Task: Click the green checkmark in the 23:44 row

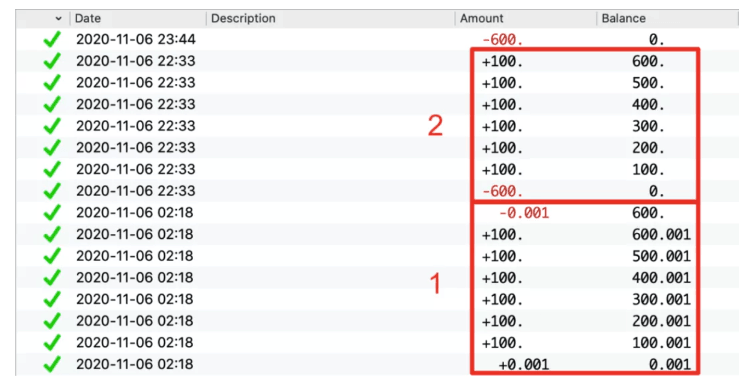Action: [52, 39]
